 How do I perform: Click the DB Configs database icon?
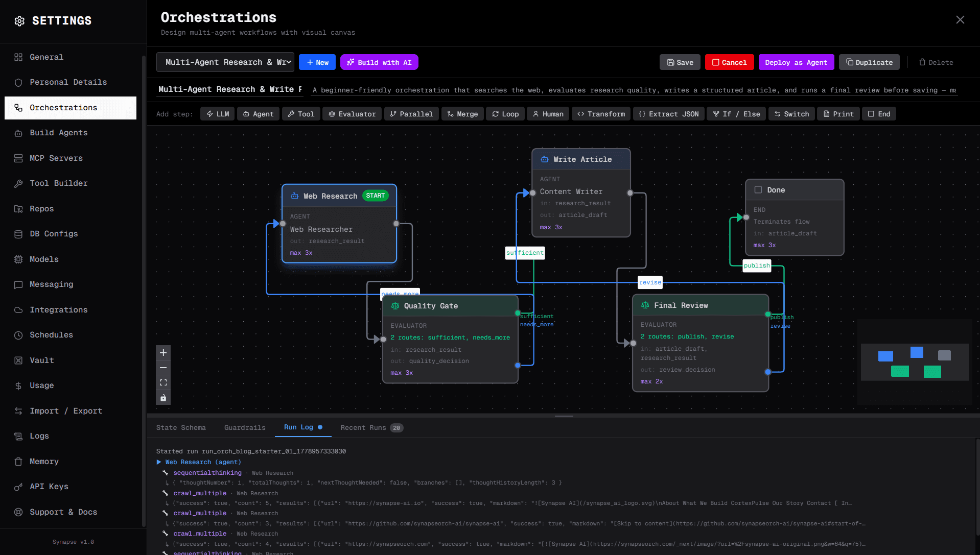pos(18,234)
